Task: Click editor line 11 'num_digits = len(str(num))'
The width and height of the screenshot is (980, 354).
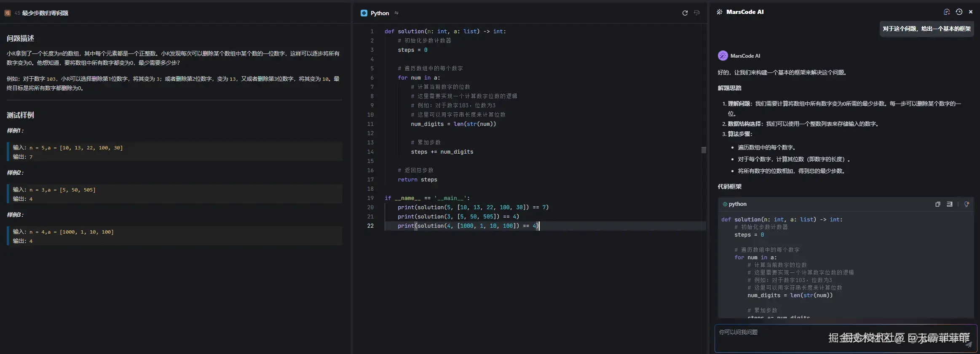Action: [x=453, y=124]
